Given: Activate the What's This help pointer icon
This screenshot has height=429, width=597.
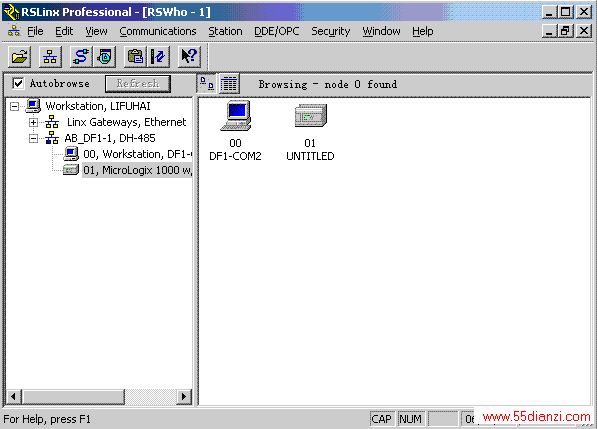Looking at the screenshot, I should 189,57.
